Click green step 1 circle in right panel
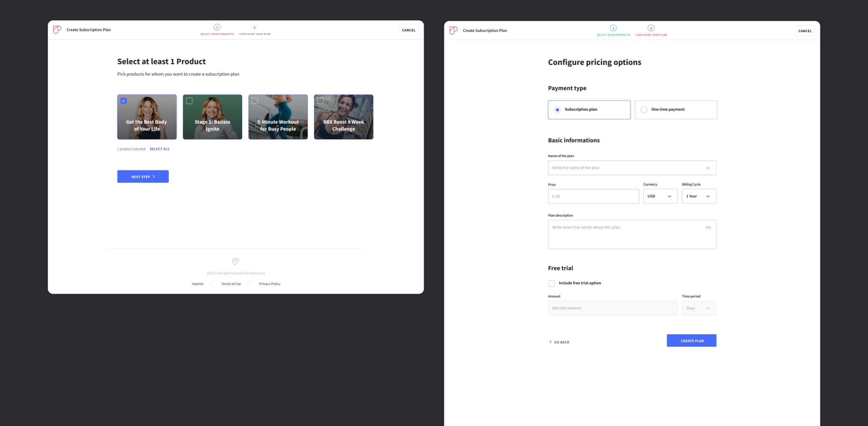This screenshot has width=868, height=426. point(613,28)
